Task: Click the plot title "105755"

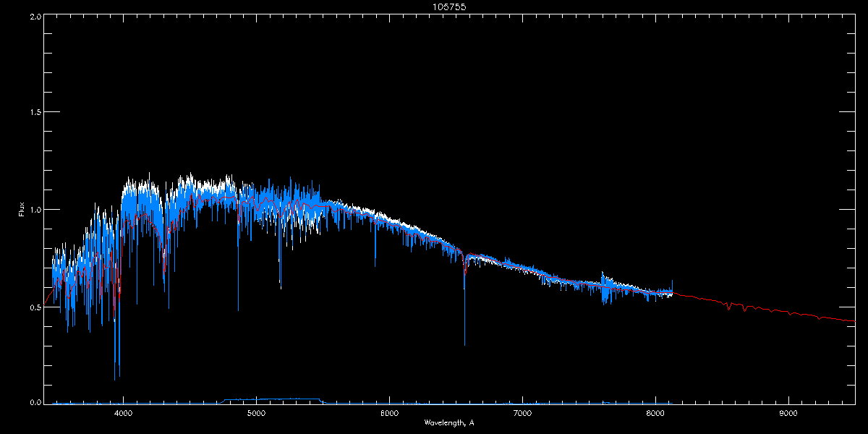Action: 449,7
